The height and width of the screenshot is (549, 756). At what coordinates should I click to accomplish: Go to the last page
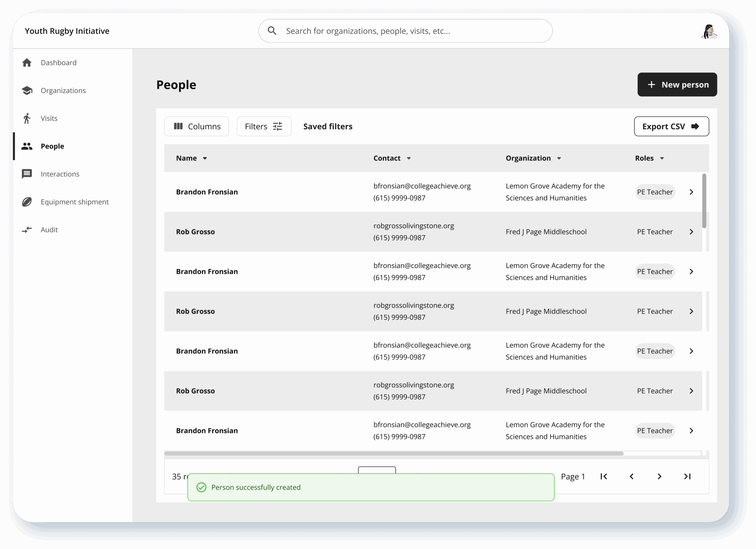click(687, 476)
